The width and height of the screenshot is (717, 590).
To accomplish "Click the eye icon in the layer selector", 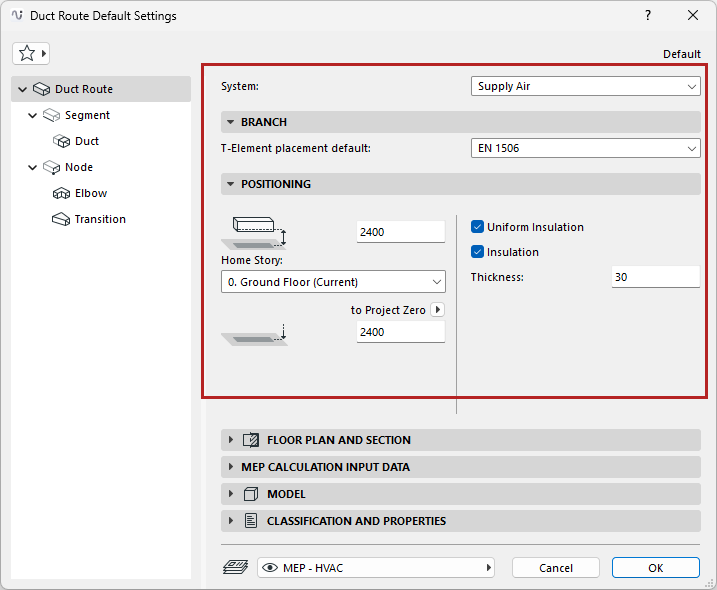I will [270, 568].
